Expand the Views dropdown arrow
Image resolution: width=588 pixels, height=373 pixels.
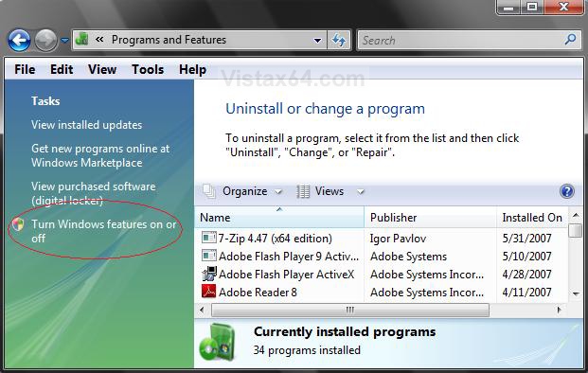click(x=361, y=192)
